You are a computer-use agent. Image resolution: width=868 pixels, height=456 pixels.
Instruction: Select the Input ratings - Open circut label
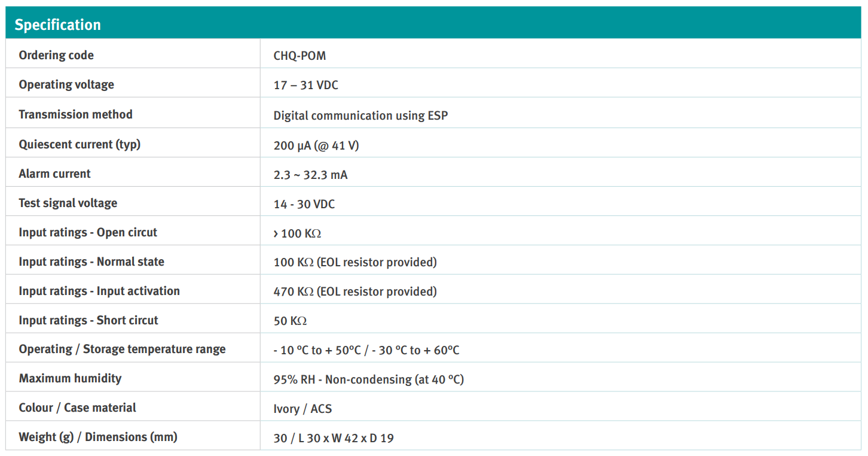pyautogui.click(x=88, y=232)
